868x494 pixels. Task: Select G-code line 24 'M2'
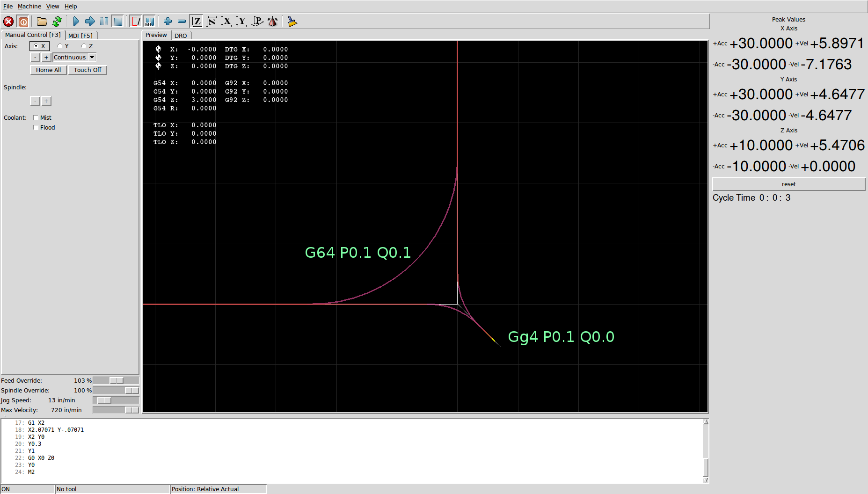point(31,472)
